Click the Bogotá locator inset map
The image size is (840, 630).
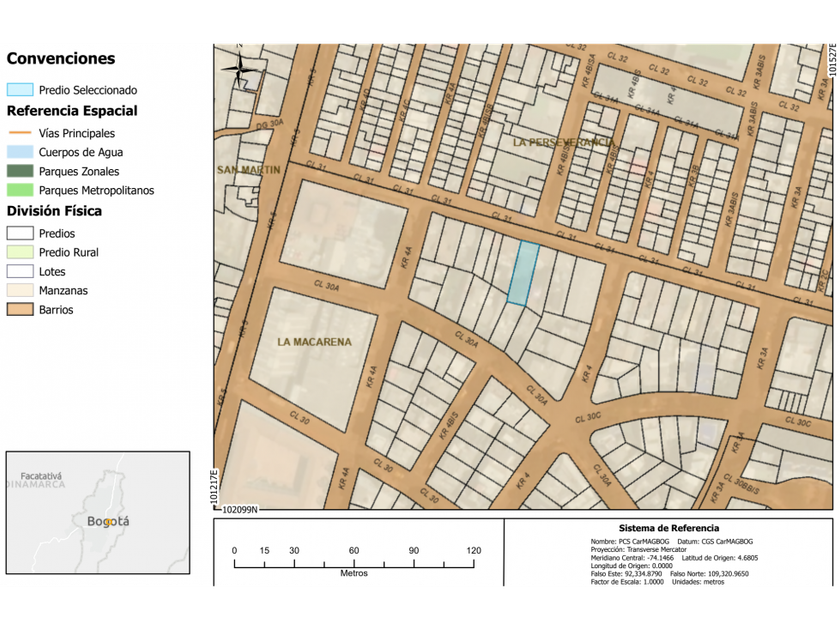(98, 513)
